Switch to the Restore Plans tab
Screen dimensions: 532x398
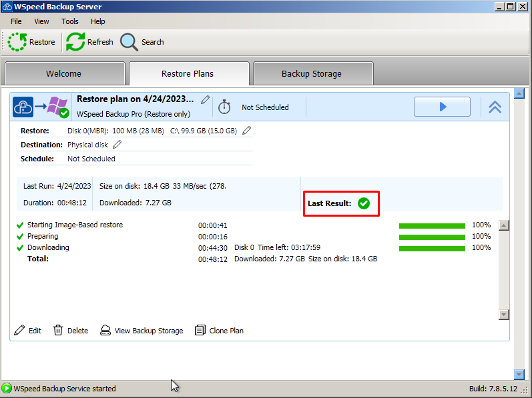coord(189,73)
